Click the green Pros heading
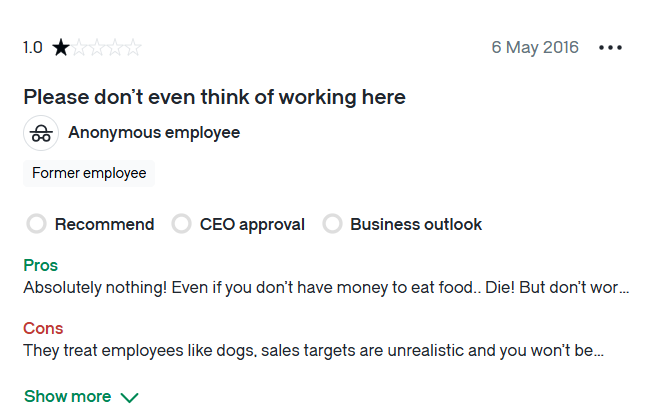Image resolution: width=650 pixels, height=413 pixels. click(x=41, y=265)
